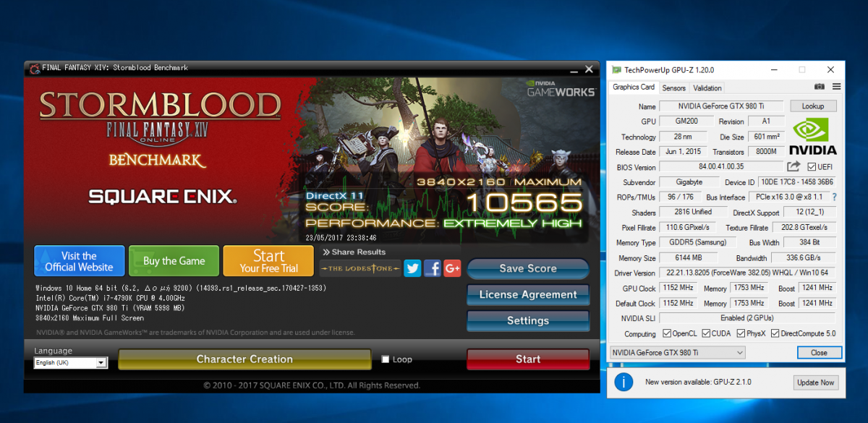Toggle the OpenCL checkbox

(667, 333)
